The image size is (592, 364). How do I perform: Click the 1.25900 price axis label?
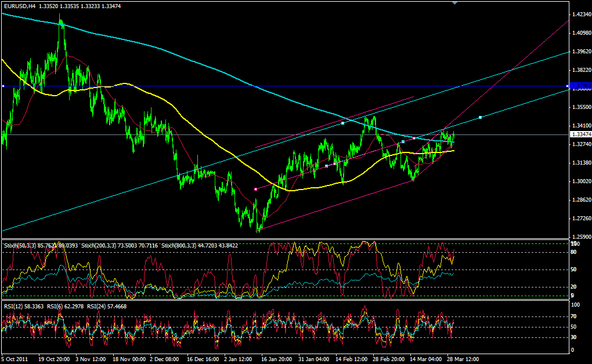[582, 237]
